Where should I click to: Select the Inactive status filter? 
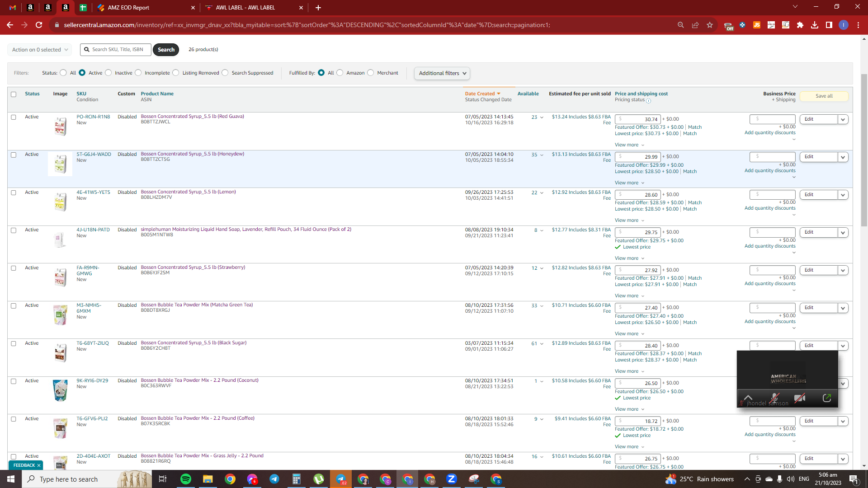(x=108, y=73)
